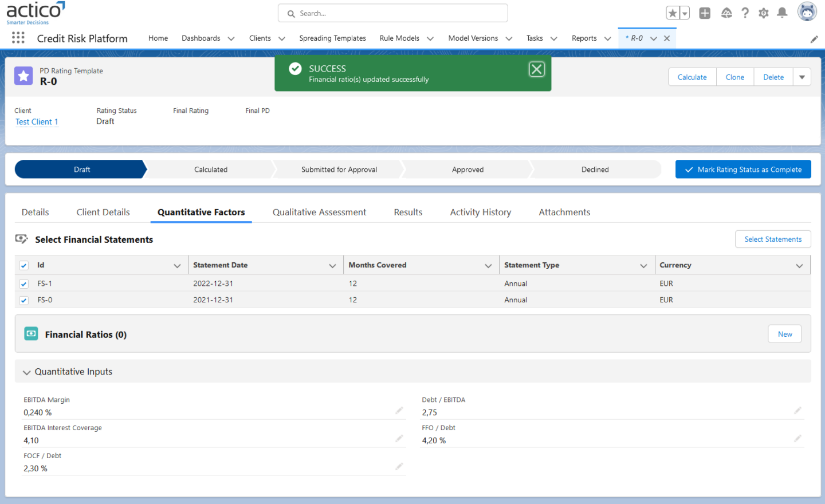Open the Help question mark icon
825x504 pixels.
point(745,13)
